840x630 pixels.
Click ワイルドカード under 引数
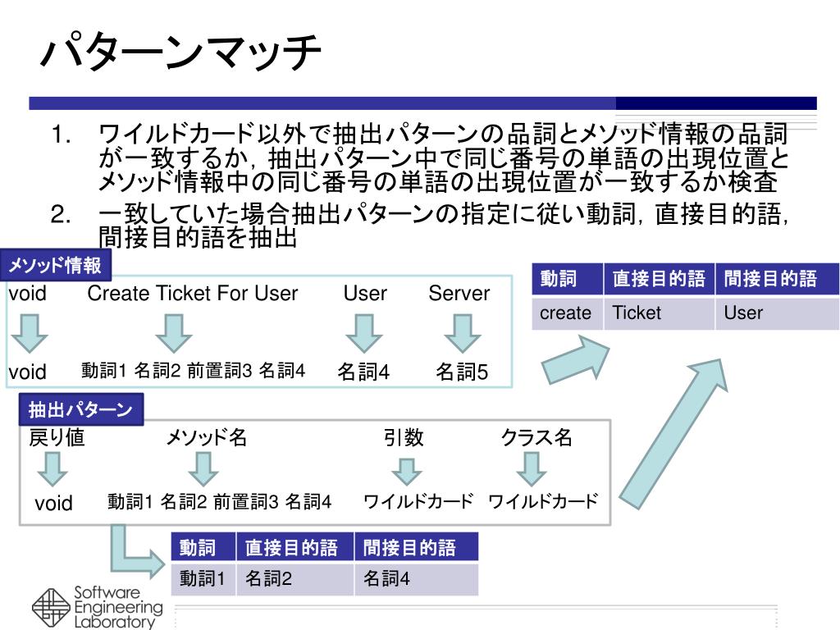pyautogui.click(x=418, y=501)
